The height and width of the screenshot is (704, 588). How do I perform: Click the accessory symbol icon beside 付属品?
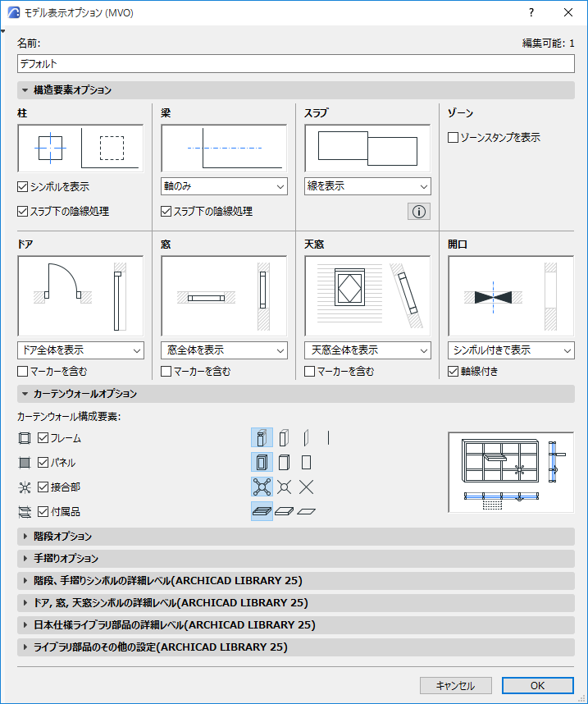(x=25, y=512)
